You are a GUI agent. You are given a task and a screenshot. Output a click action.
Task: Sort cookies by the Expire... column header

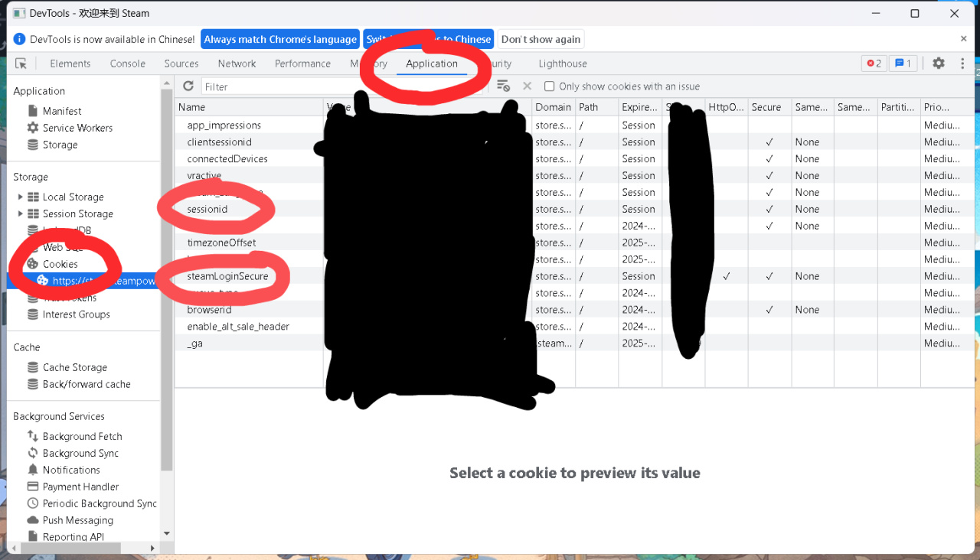tap(640, 107)
